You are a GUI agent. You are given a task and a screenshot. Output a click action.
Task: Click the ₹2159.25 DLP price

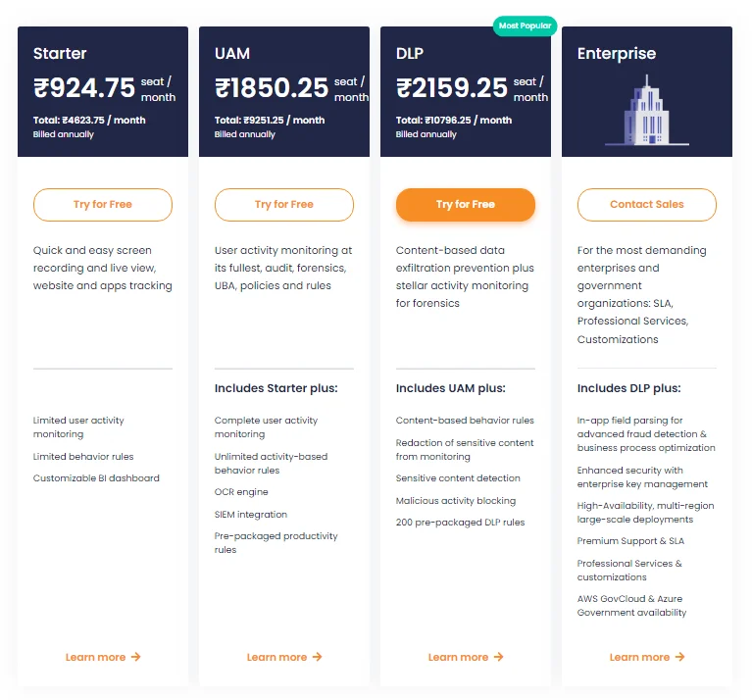pos(451,88)
